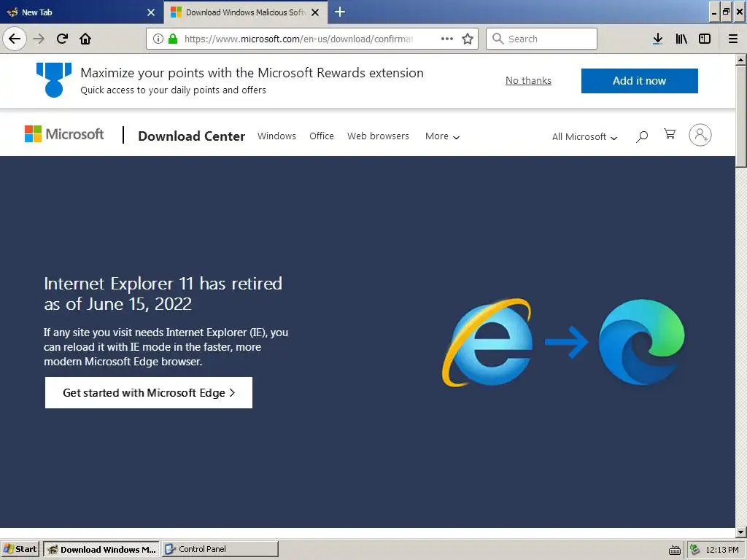Viewport: 747px width, 560px height.
Task: Click the 12:13 PM clock
Action: click(x=722, y=550)
